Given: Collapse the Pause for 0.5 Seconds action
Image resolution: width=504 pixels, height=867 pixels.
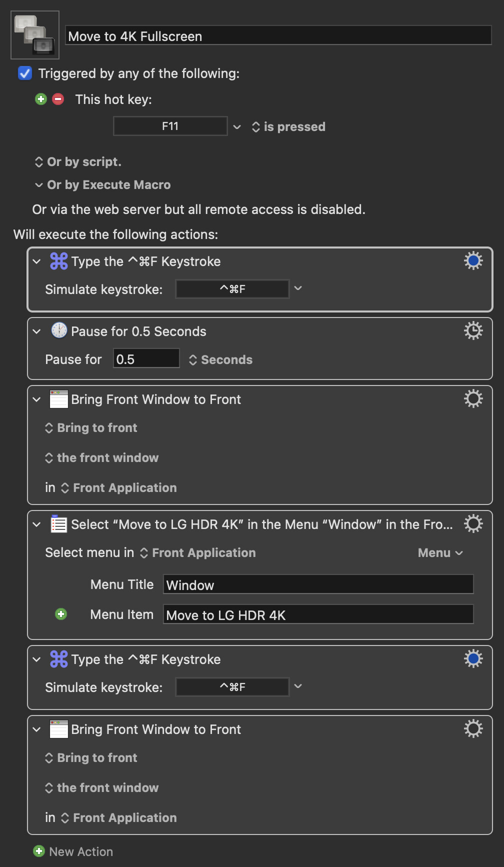Looking at the screenshot, I should coord(36,331).
